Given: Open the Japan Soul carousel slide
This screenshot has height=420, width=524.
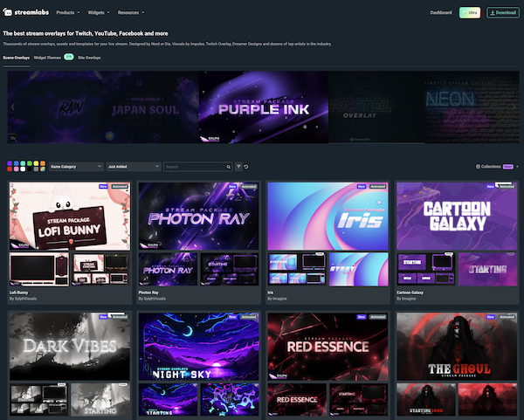Looking at the screenshot, I should 150,107.
